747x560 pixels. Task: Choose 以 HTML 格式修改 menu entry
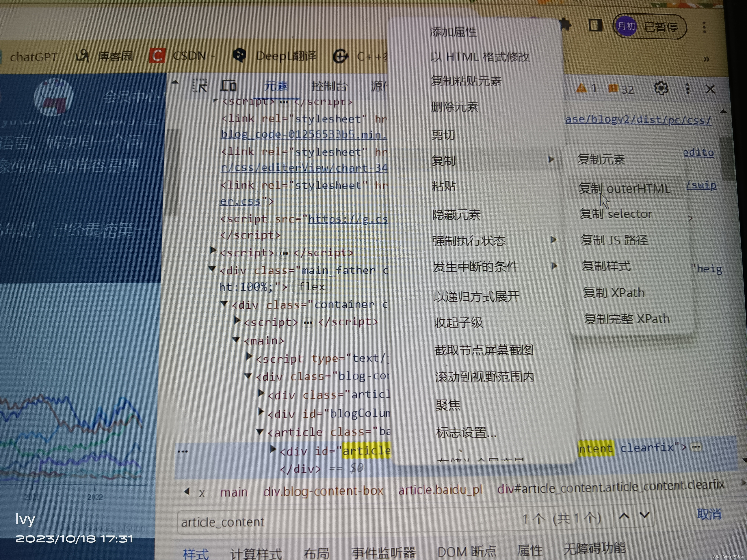pyautogui.click(x=480, y=57)
